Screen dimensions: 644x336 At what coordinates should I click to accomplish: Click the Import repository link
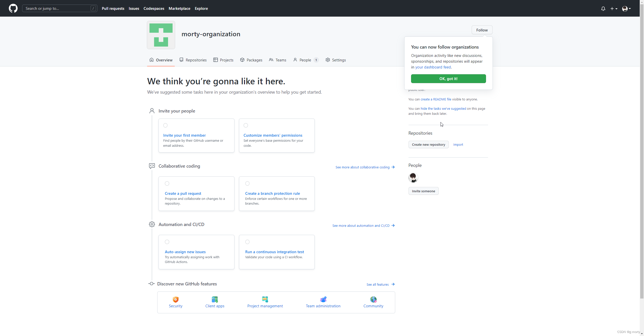click(458, 144)
